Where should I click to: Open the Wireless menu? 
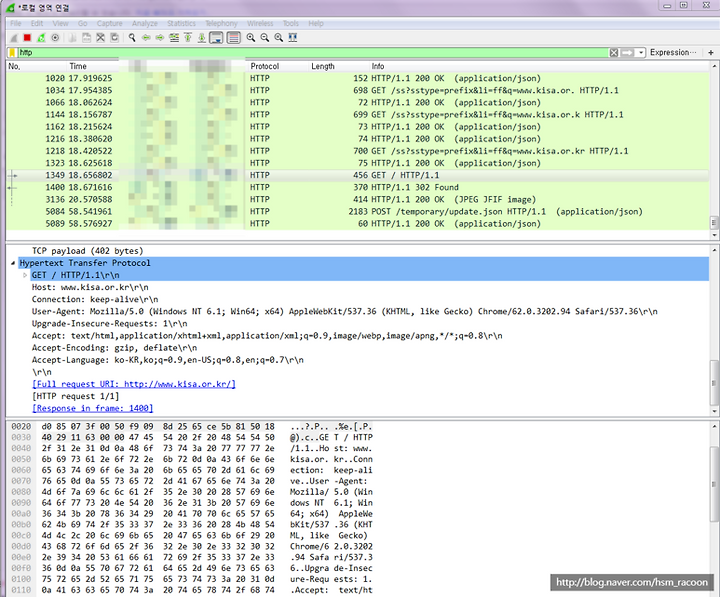pyautogui.click(x=260, y=23)
